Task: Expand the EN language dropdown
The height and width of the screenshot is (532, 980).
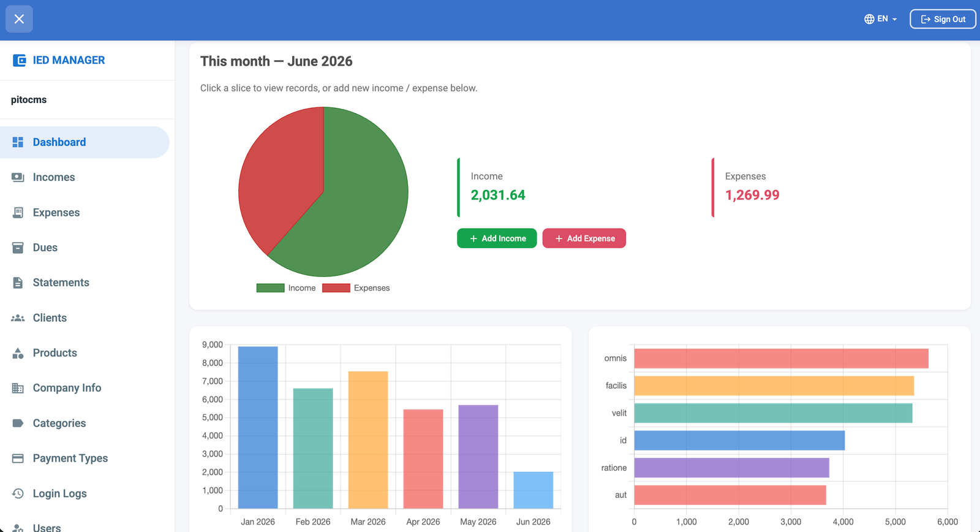Action: pos(881,19)
